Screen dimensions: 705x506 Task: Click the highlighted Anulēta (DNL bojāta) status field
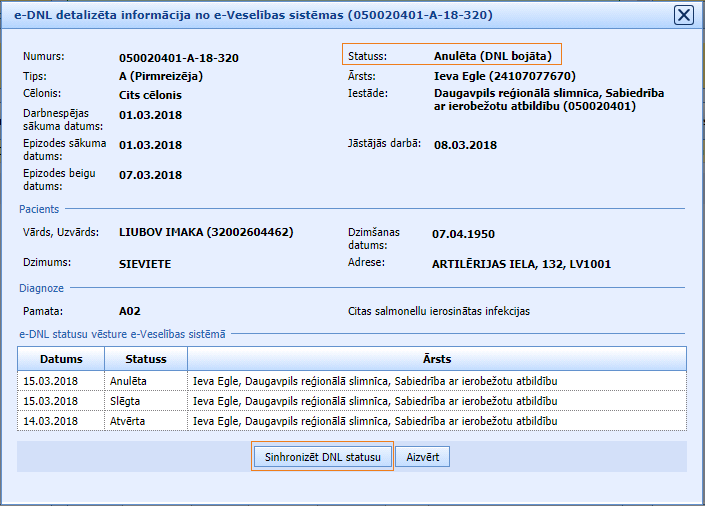(x=494, y=56)
